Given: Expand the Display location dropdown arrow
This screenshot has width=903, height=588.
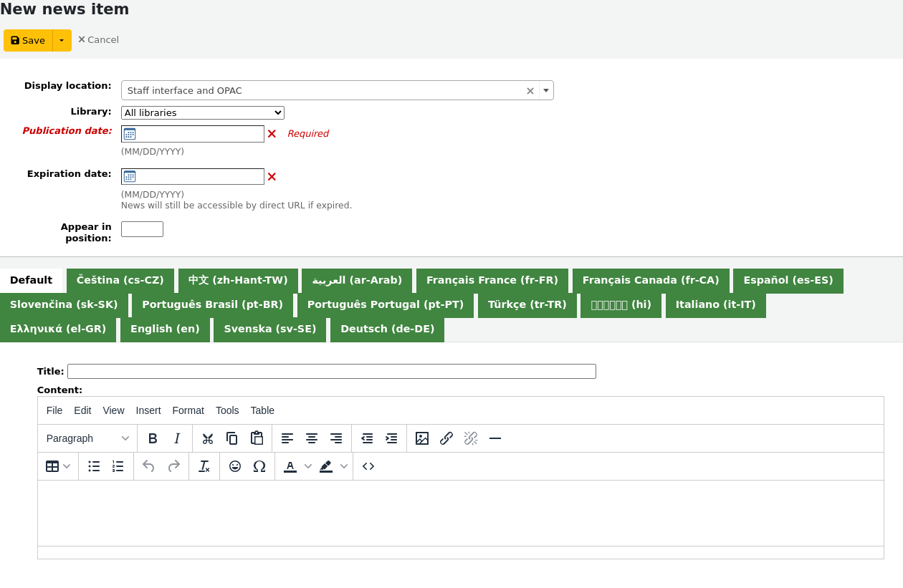Looking at the screenshot, I should [x=545, y=90].
